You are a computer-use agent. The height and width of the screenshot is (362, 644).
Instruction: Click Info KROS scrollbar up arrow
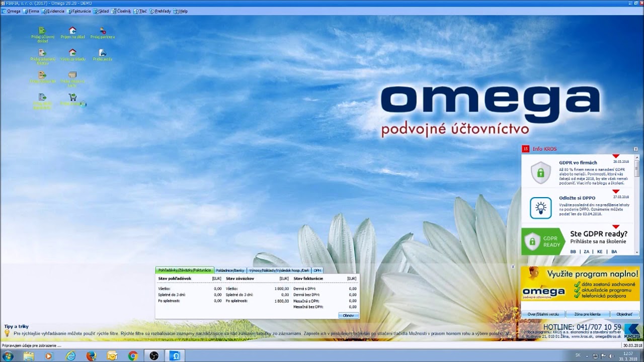tap(637, 157)
